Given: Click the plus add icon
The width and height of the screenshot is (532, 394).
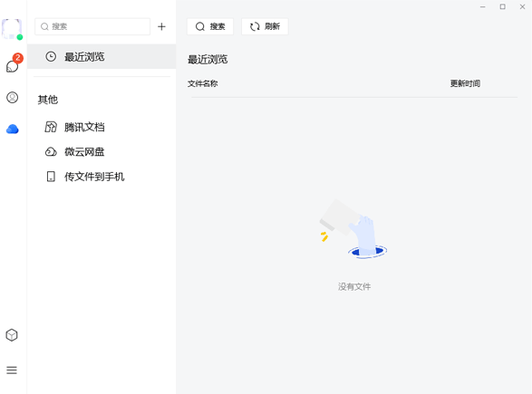Looking at the screenshot, I should 161,26.
